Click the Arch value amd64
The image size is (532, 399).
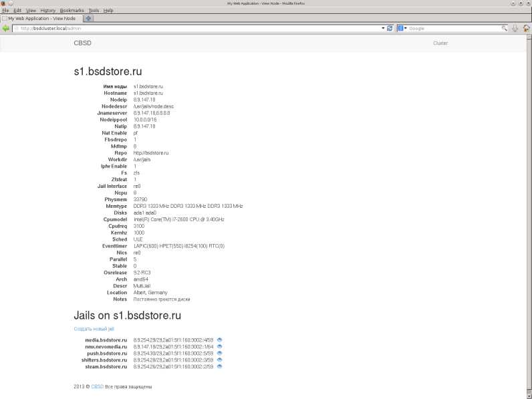141,279
